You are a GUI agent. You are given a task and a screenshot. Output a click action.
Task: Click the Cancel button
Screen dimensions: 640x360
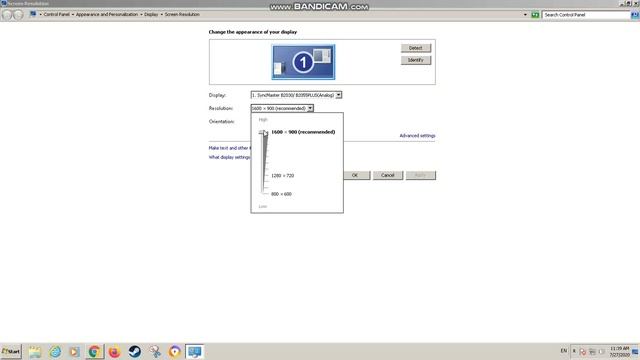tap(388, 176)
